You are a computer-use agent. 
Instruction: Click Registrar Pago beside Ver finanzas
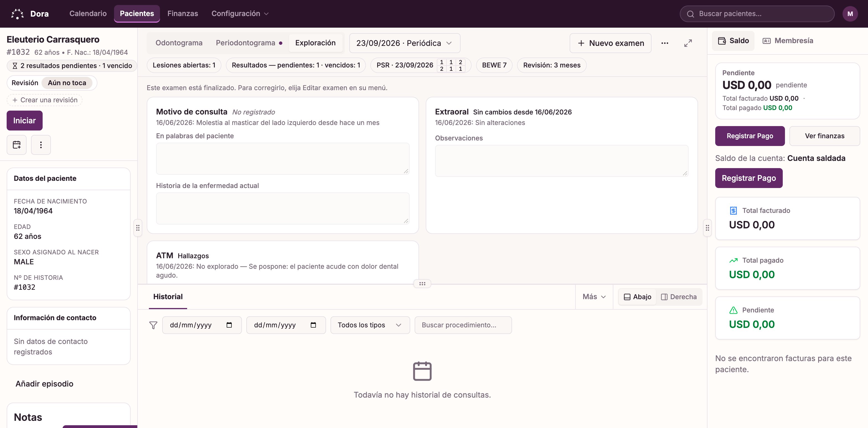click(x=750, y=136)
